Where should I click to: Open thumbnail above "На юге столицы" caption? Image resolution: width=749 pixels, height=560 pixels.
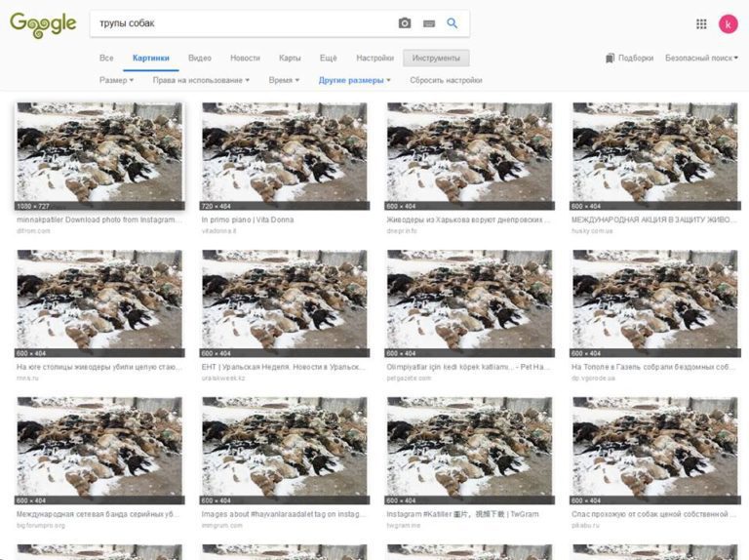click(99, 303)
